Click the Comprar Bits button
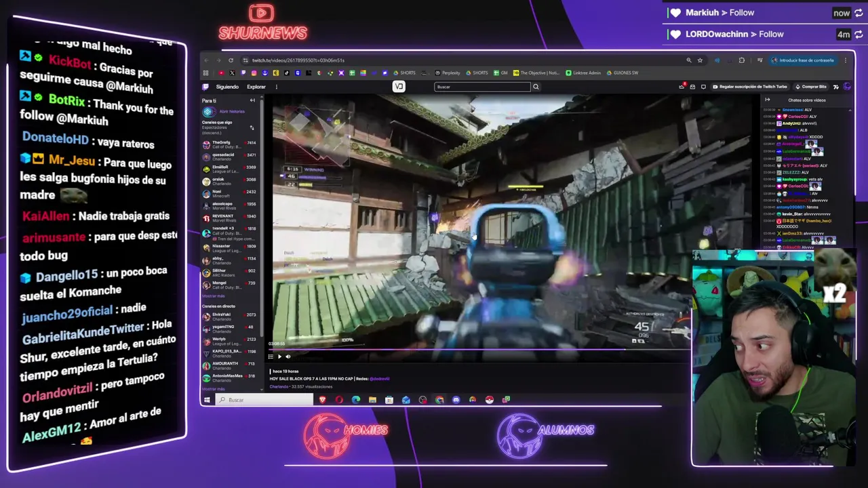This screenshot has width=868, height=488. (810, 87)
